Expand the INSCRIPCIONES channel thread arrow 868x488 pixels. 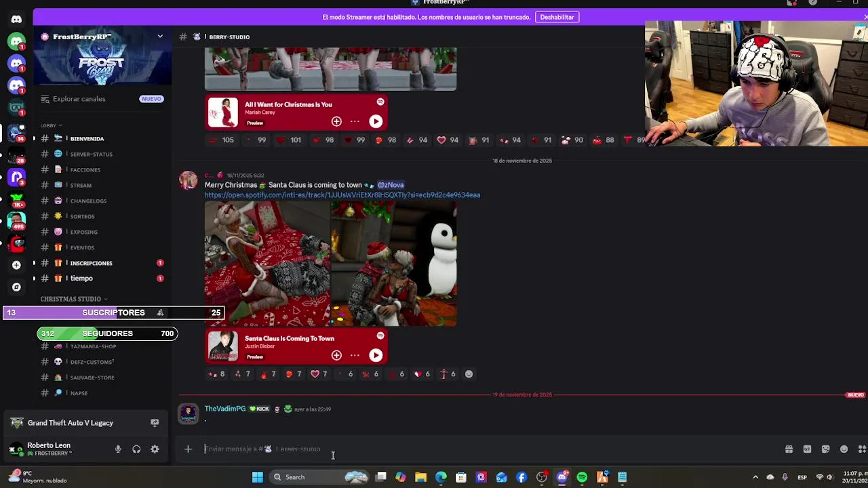[x=34, y=263]
